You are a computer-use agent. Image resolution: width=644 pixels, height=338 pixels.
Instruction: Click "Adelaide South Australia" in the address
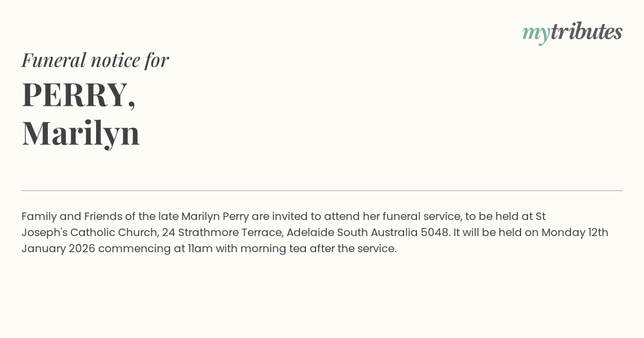tap(352, 233)
